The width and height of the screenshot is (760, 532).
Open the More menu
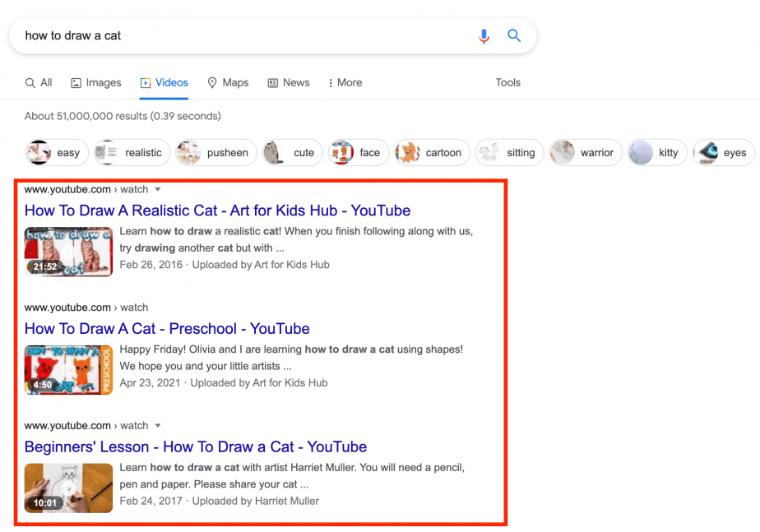click(345, 83)
